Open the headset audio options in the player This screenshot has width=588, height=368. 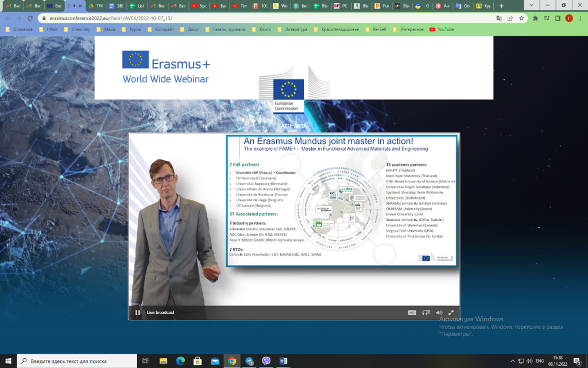(425, 312)
